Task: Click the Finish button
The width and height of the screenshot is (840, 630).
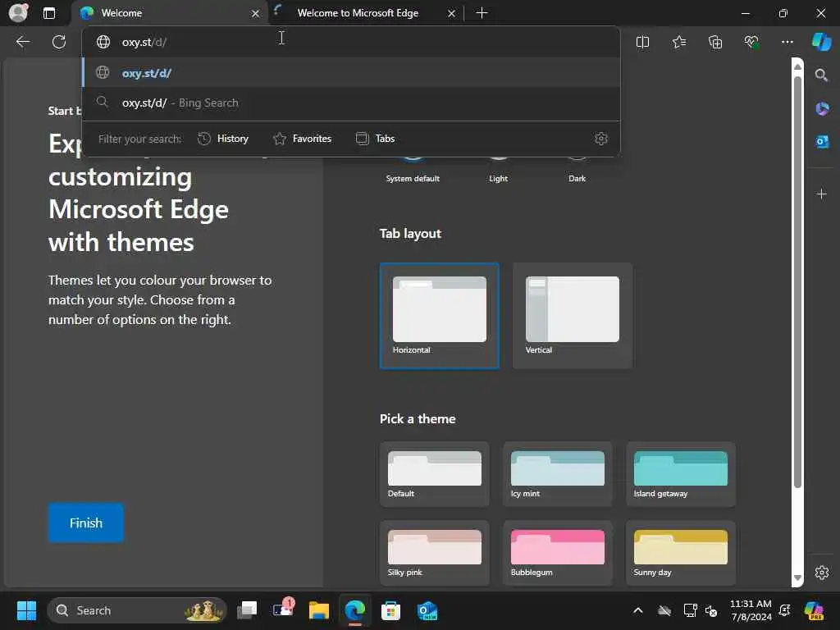Action: click(x=85, y=523)
